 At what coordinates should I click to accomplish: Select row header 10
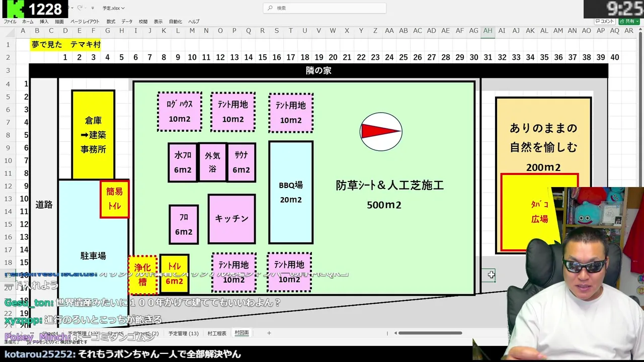8,160
